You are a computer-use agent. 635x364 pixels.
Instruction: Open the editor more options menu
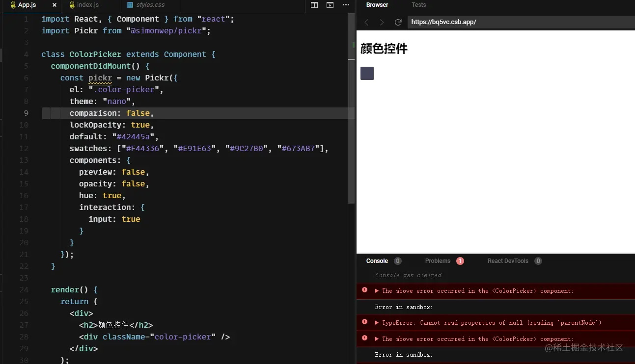tap(346, 5)
